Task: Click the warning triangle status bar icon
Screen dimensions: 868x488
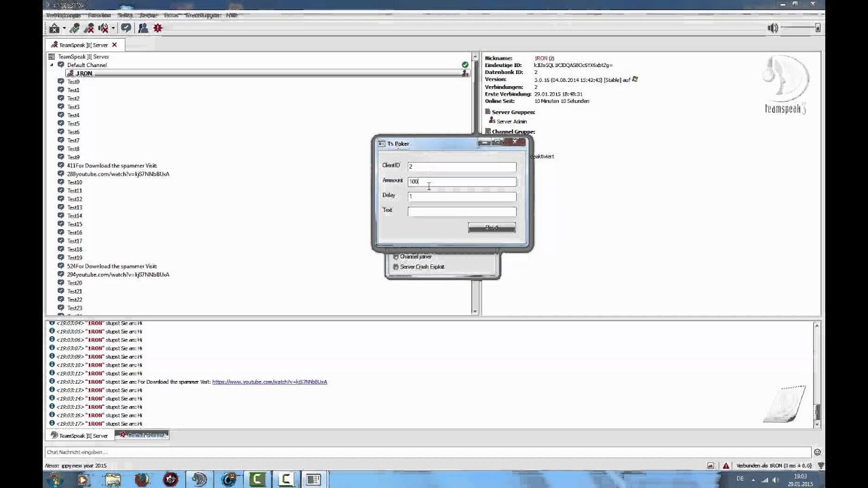Action: coord(726,466)
